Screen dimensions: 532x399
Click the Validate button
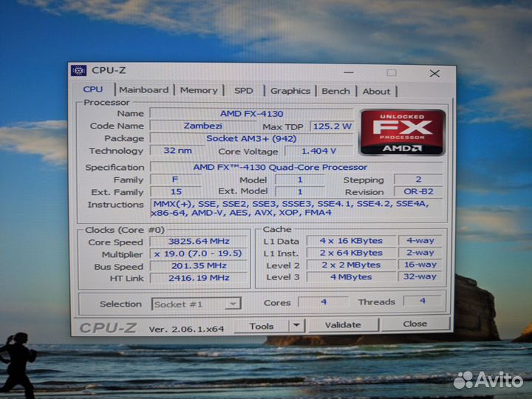(x=343, y=325)
